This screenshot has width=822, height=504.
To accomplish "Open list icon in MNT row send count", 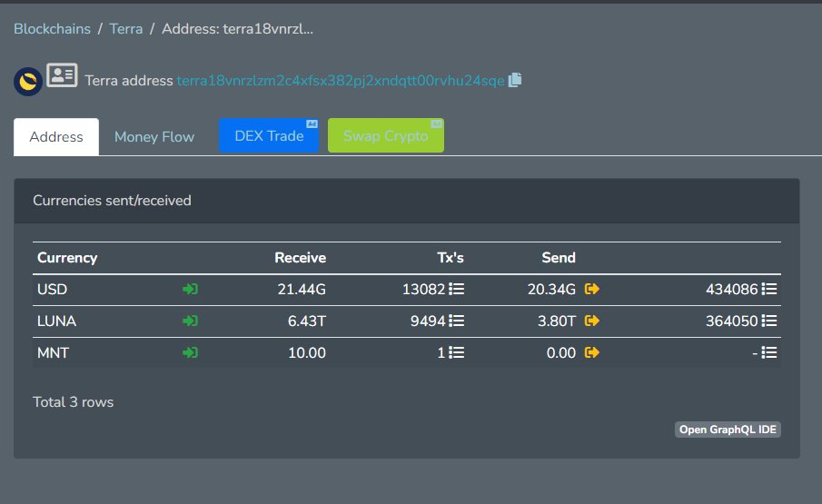I will pos(769,352).
